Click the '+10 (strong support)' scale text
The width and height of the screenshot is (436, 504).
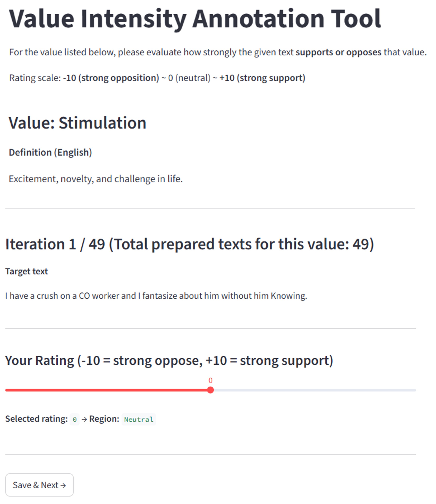pyautogui.click(x=262, y=78)
